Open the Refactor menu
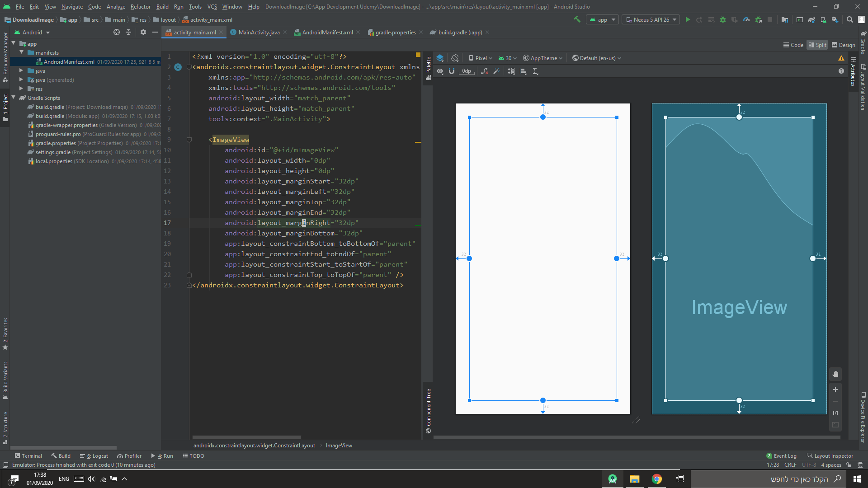 140,6
